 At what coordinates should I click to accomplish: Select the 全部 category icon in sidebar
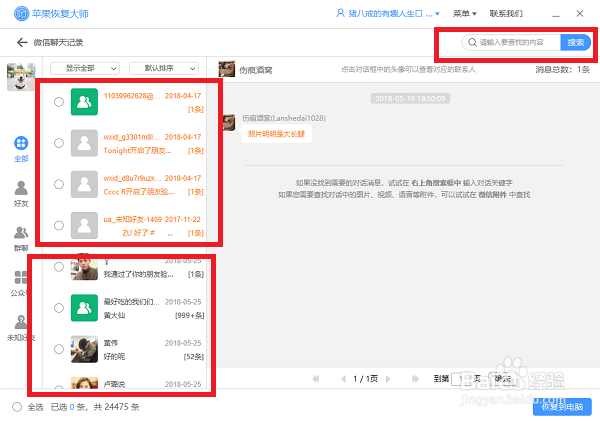point(21,144)
